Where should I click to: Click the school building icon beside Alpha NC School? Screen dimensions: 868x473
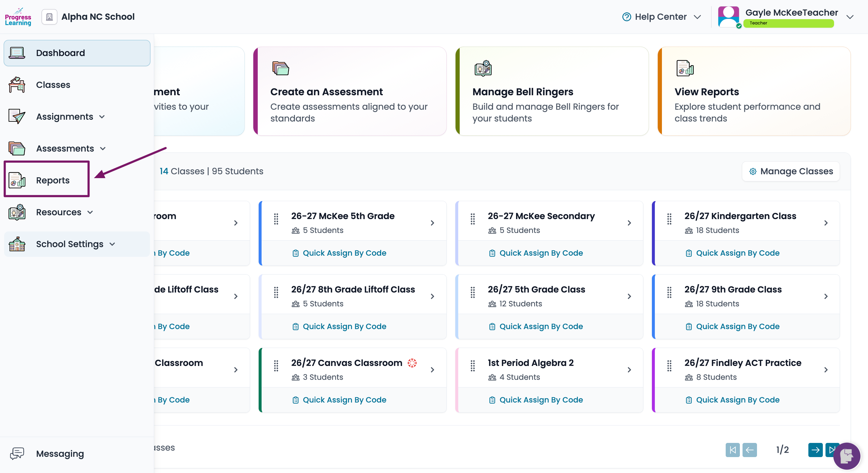(50, 17)
